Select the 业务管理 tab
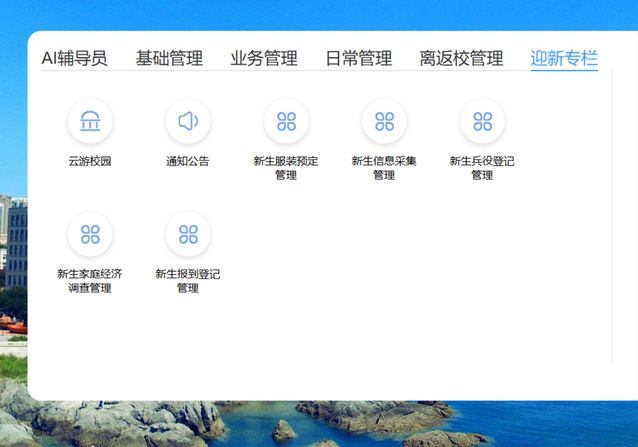The width and height of the screenshot is (638, 447). [264, 58]
